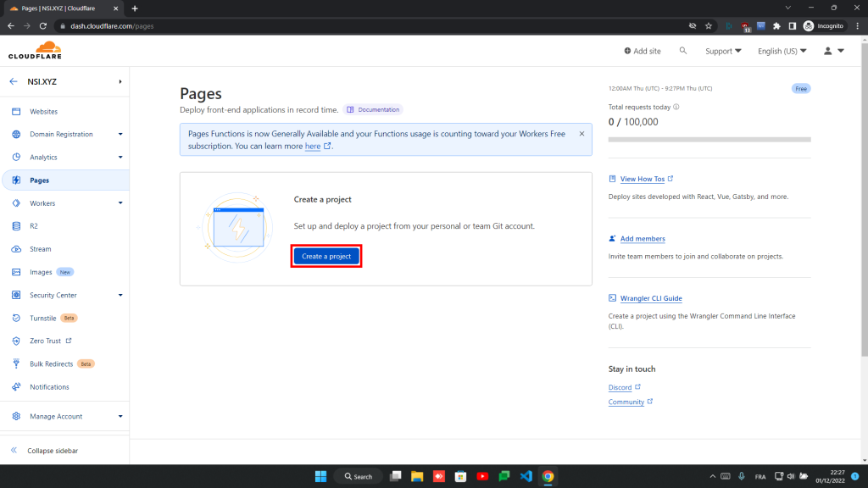Open the search magnifier in header
Image resolution: width=868 pixels, height=488 pixels.
click(x=683, y=50)
